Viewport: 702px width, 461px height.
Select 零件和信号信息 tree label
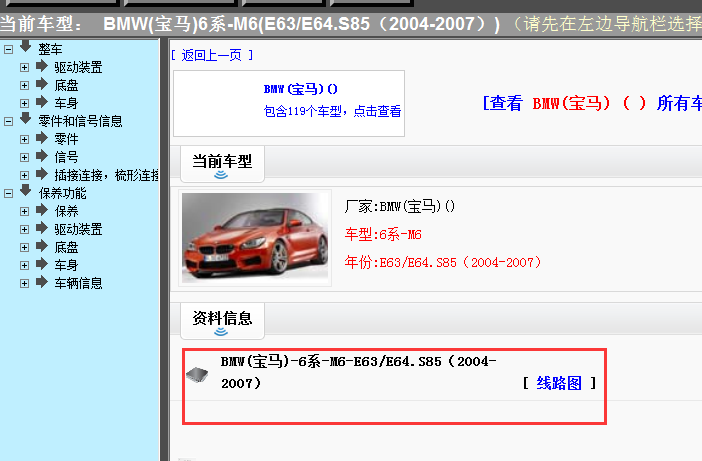point(81,121)
